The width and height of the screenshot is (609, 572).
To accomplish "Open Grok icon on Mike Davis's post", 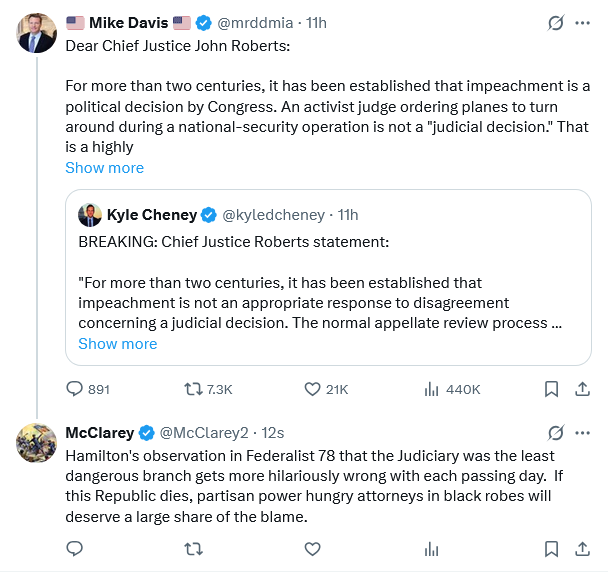I will click(x=555, y=23).
